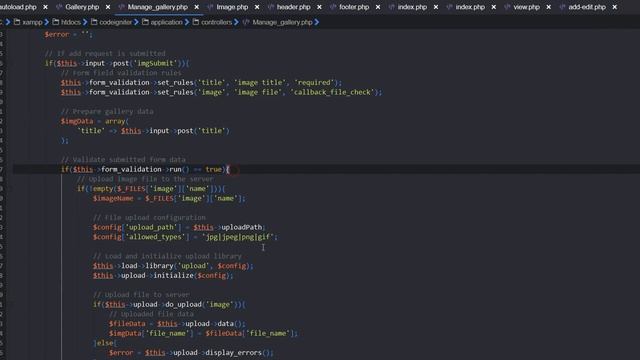Close the view.php tab
This screenshot has height=360, width=640.
coord(549,7)
